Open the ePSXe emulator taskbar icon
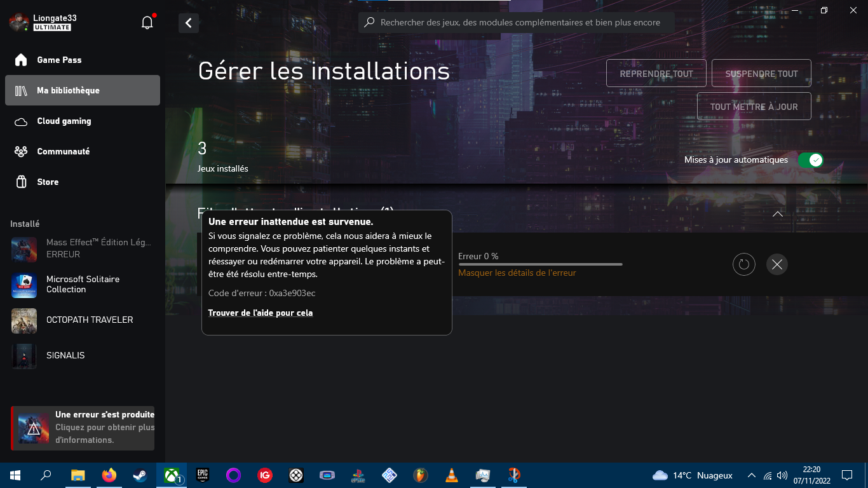 click(x=358, y=475)
